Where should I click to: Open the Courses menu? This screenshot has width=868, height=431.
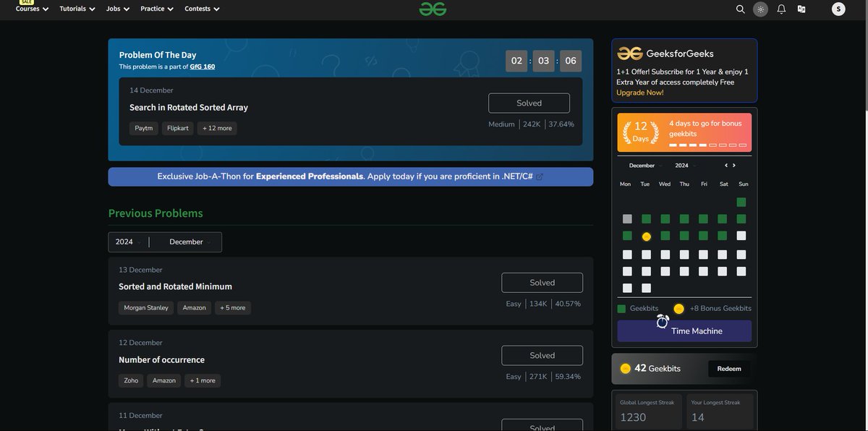tap(32, 9)
